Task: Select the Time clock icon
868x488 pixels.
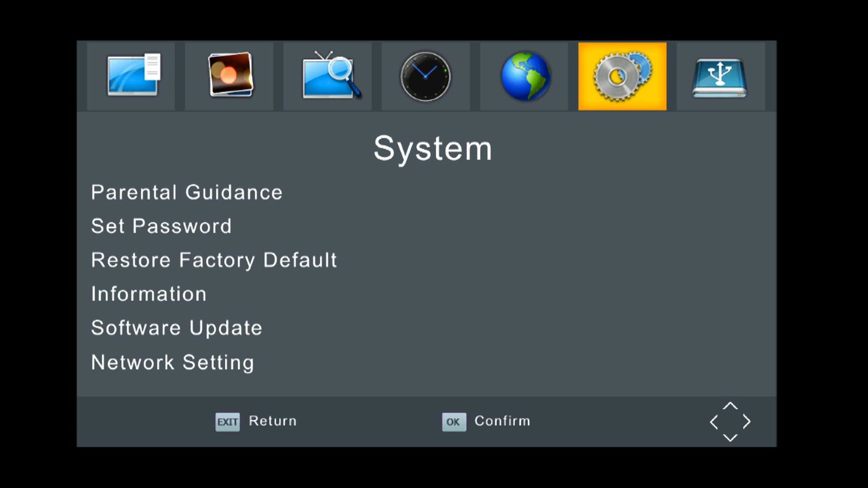Action: (426, 76)
